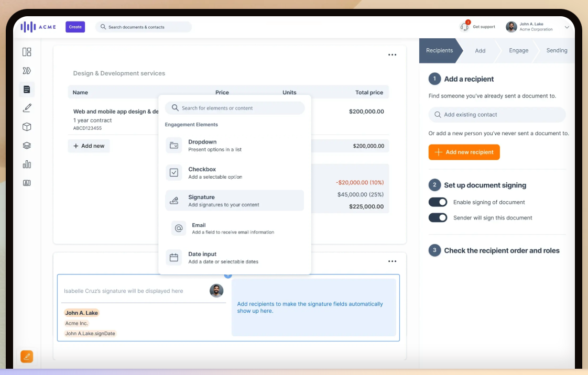Switch to the Sending step tab

click(557, 51)
